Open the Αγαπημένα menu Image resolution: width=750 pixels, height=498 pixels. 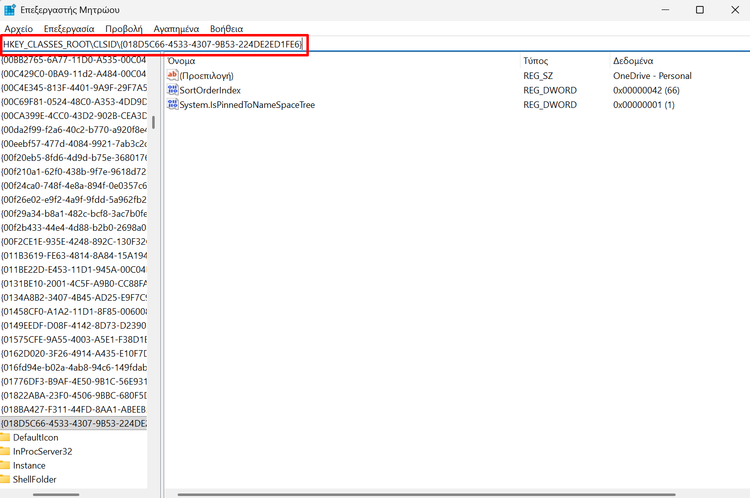click(175, 29)
